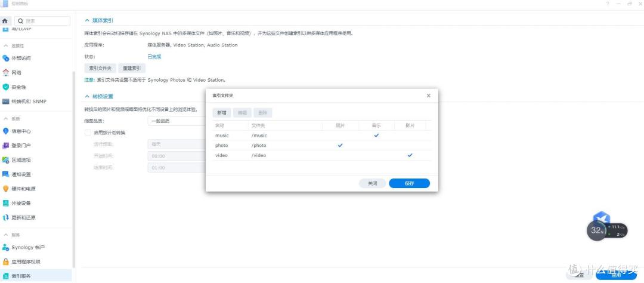
Task: Click 重建索引 button
Action: [132, 68]
